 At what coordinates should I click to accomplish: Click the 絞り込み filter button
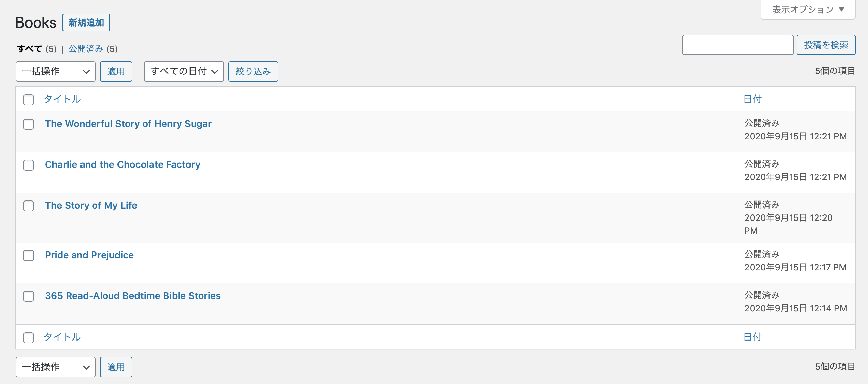[253, 71]
